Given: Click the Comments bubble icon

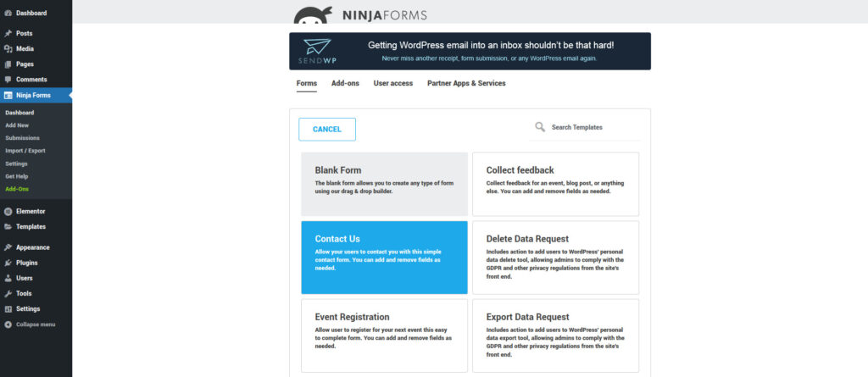Looking at the screenshot, I should pos(8,80).
